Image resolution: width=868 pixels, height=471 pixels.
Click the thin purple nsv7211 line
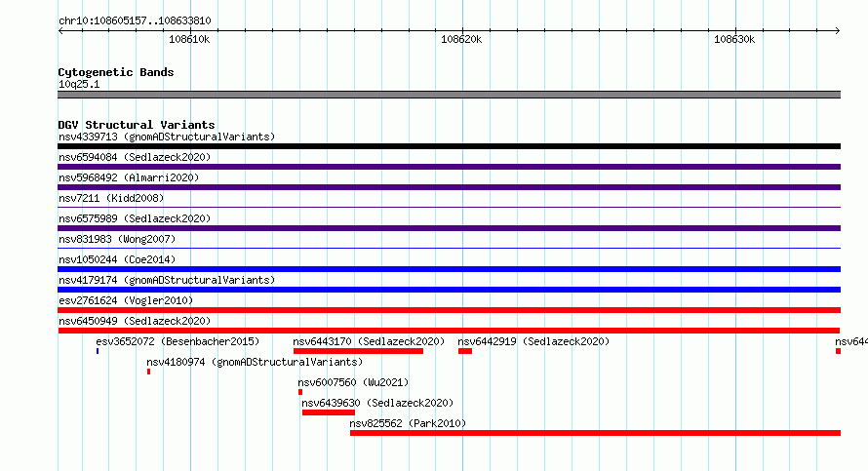click(449, 208)
